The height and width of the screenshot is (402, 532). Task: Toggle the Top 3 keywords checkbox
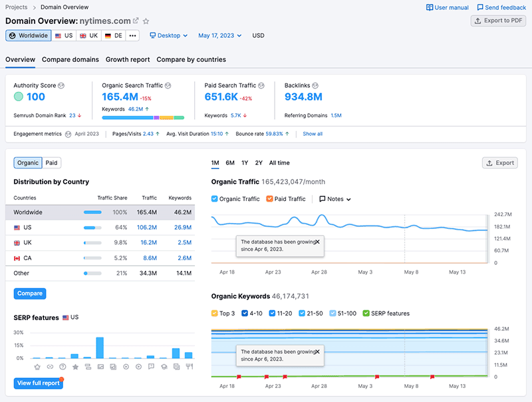[214, 313]
